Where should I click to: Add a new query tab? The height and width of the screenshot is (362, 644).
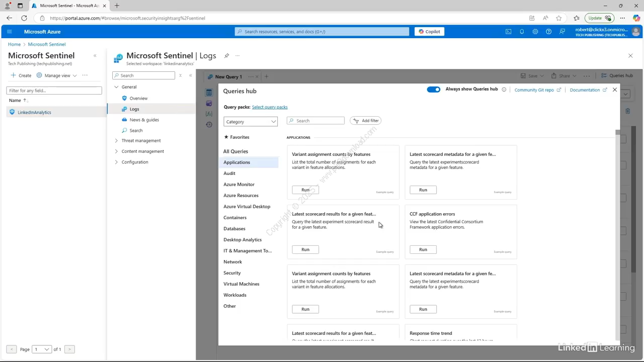point(266,76)
